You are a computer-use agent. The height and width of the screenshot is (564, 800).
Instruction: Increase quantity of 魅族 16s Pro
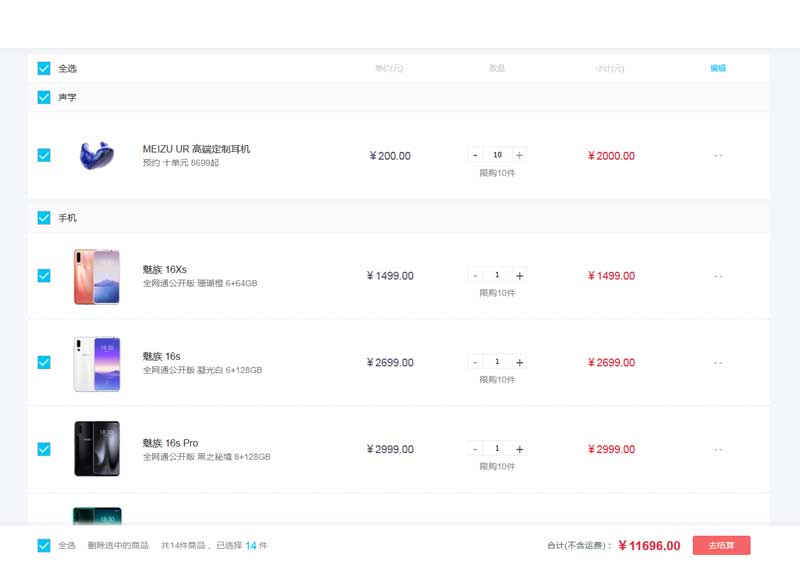(x=519, y=449)
